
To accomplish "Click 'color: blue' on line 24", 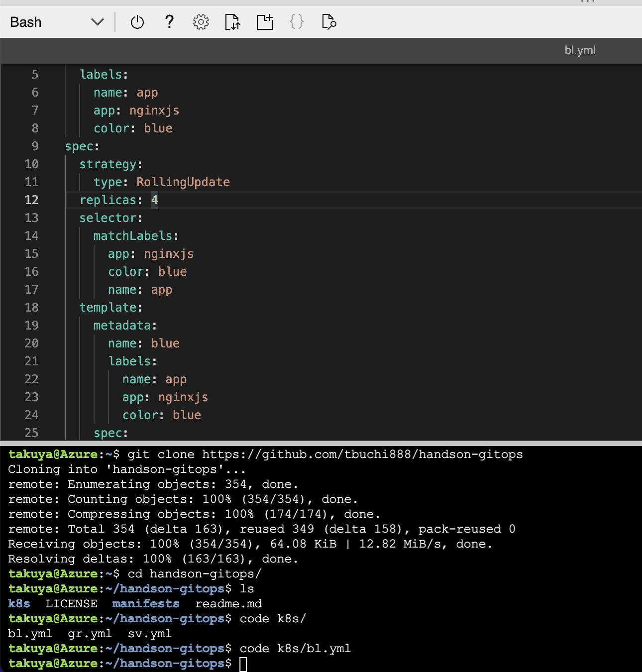I will tap(162, 415).
